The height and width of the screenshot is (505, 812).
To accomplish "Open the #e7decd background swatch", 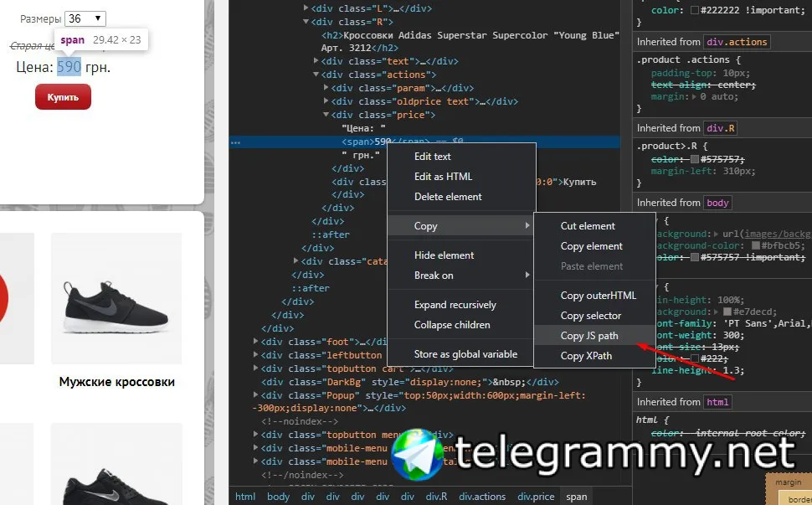I will point(727,312).
